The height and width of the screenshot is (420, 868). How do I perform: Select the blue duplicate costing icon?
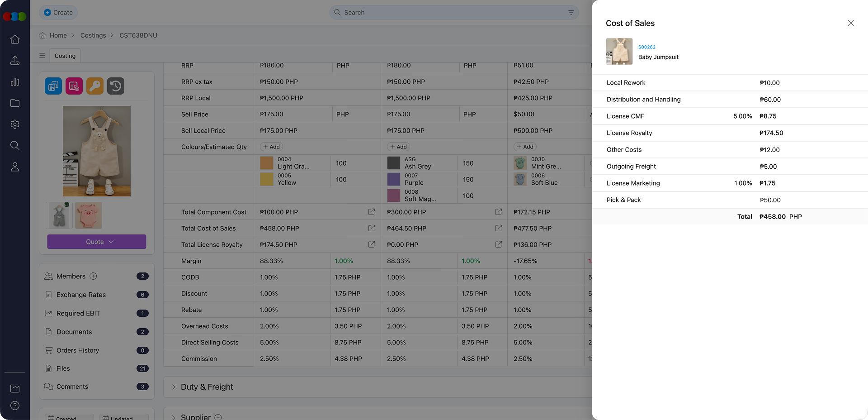coord(53,86)
